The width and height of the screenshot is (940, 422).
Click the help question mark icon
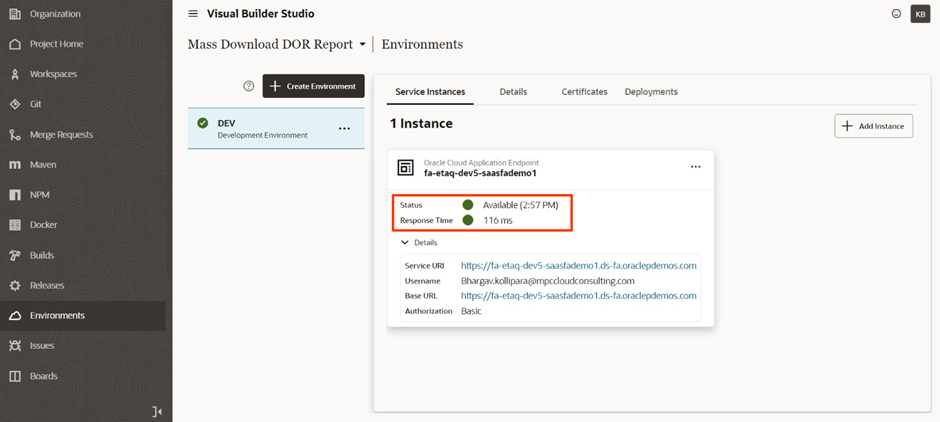pos(249,86)
